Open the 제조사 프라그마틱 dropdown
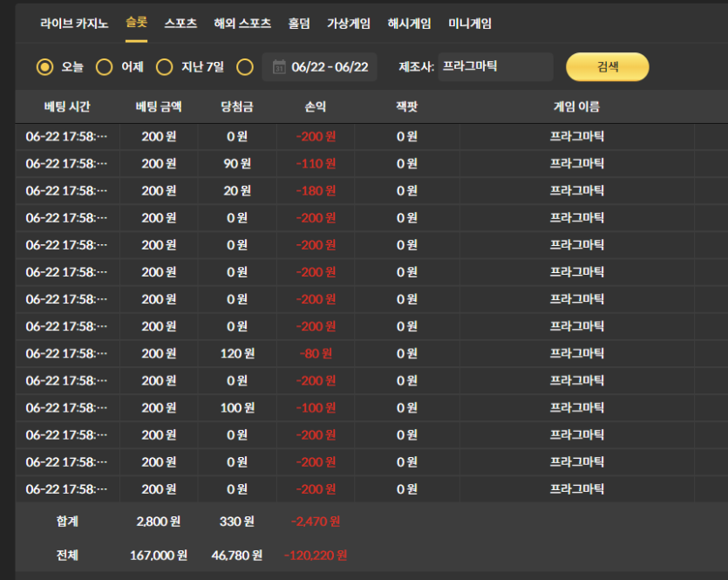 (x=495, y=67)
